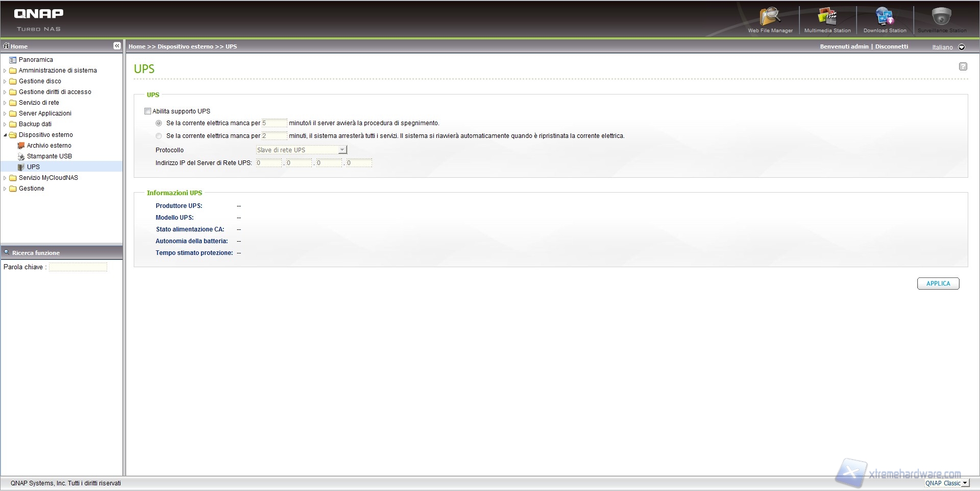This screenshot has width=980, height=491.
Task: Enable the Abilita supporto UPS checkbox
Action: [x=148, y=111]
